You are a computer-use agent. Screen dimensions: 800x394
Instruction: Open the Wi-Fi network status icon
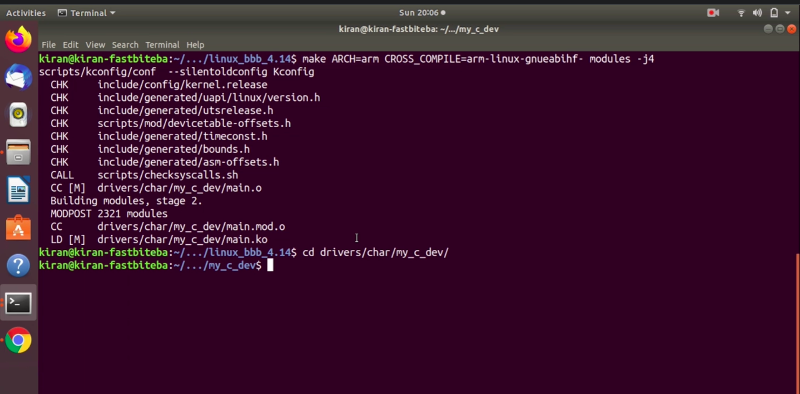[741, 13]
